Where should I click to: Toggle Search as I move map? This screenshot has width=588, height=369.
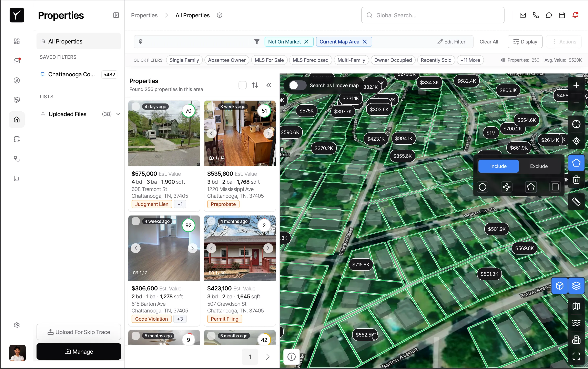coord(297,86)
